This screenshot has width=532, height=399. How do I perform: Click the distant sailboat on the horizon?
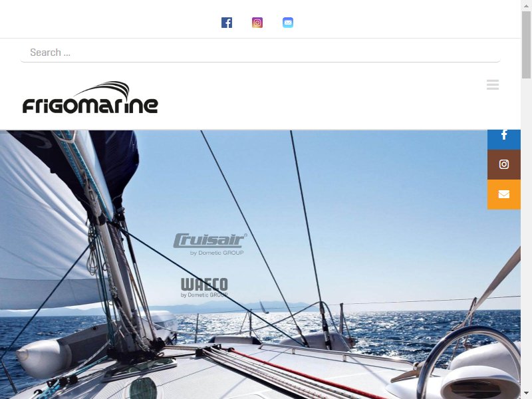coord(264,307)
